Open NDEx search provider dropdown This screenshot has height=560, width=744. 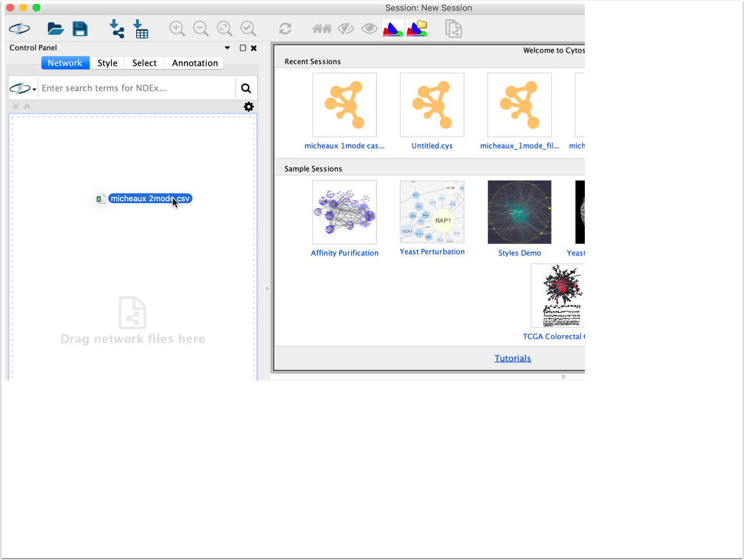pos(23,88)
